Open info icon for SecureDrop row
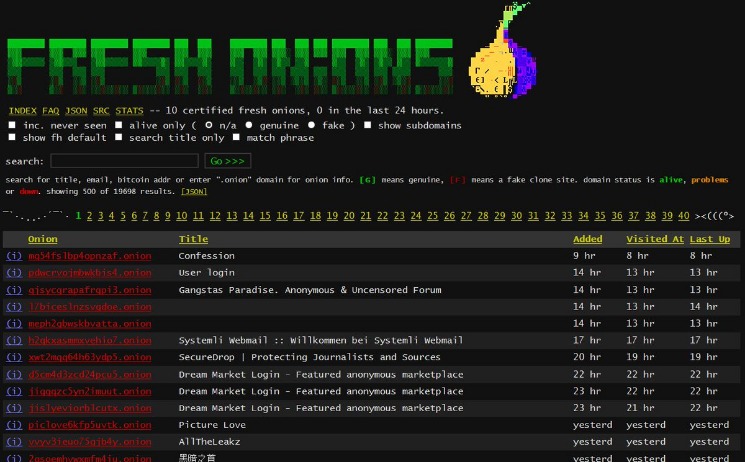 pyautogui.click(x=14, y=357)
